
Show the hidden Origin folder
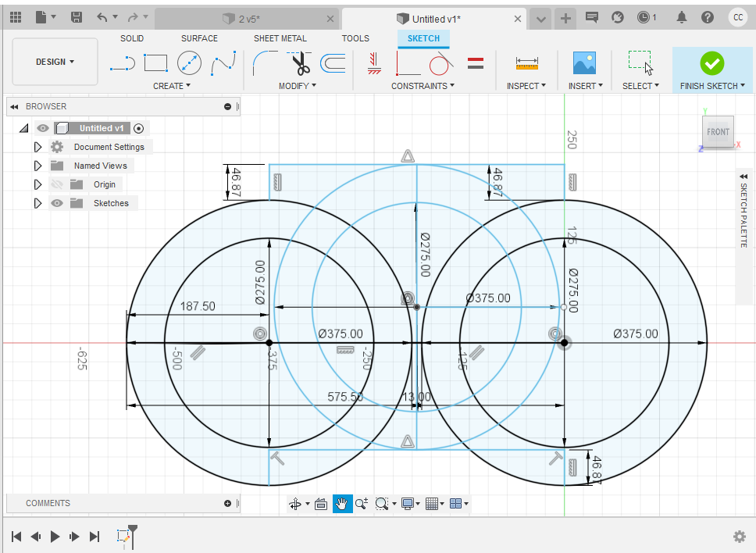coord(57,184)
